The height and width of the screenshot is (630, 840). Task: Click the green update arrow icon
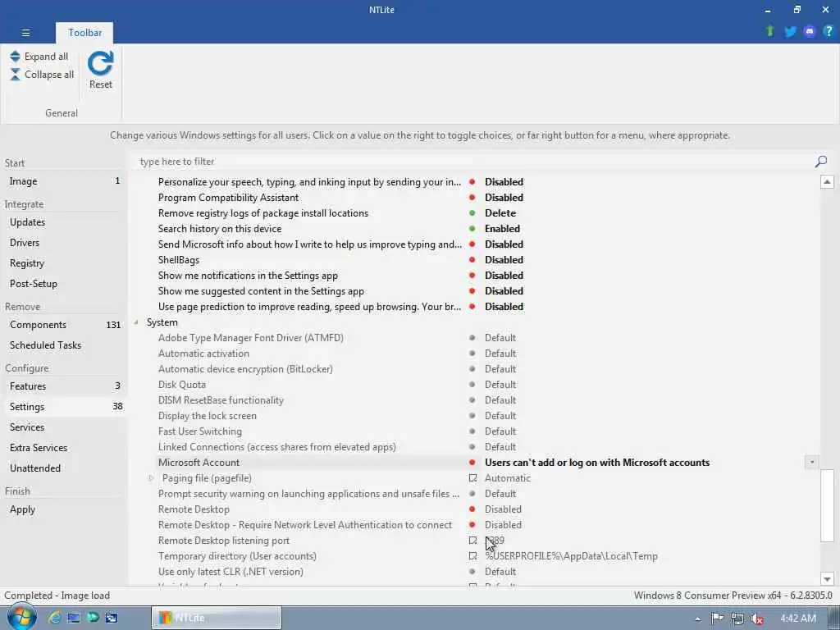pos(769,31)
